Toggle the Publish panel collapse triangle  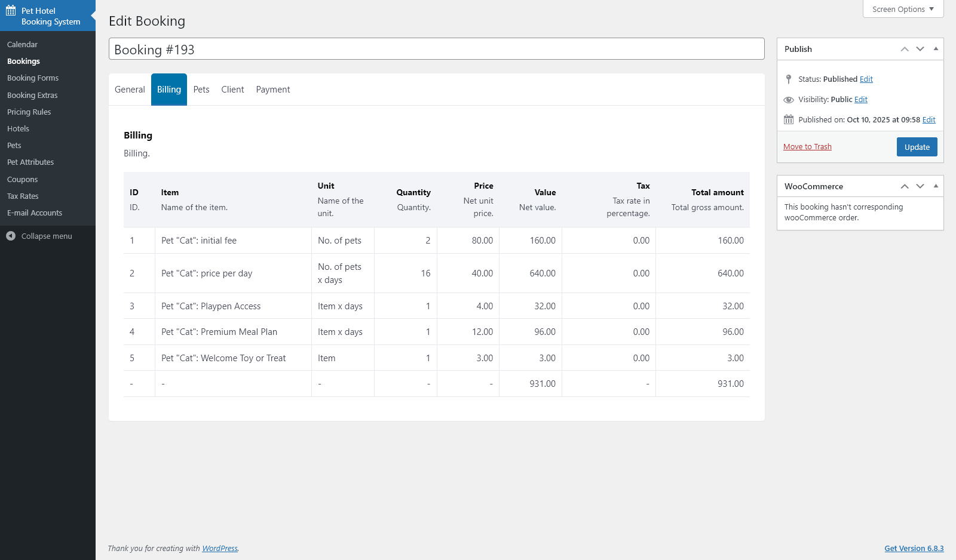(x=936, y=49)
